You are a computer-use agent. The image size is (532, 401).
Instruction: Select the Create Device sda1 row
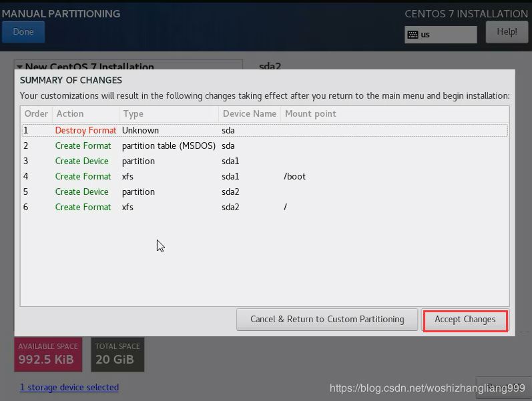point(264,161)
